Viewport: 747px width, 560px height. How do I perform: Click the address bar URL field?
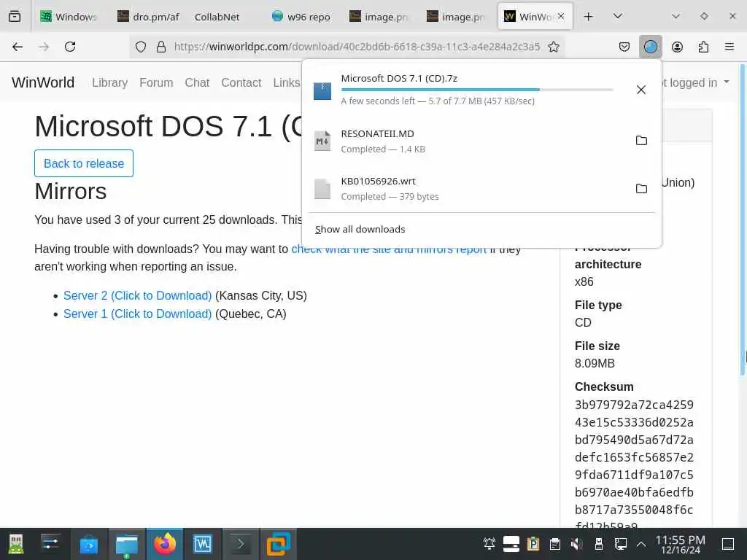pos(357,47)
